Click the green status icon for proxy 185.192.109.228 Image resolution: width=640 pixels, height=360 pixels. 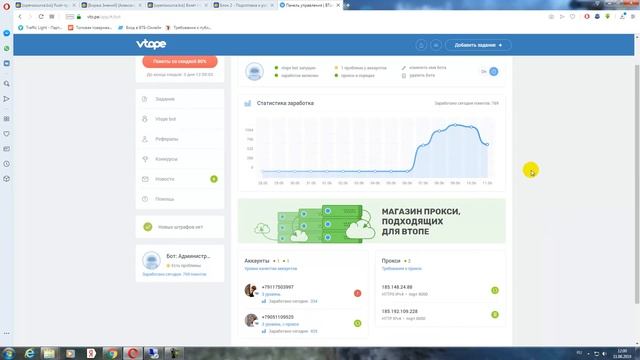click(495, 314)
